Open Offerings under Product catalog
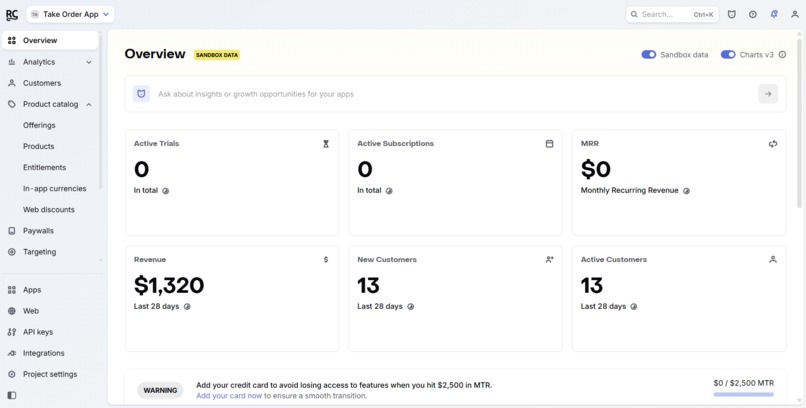The height and width of the screenshot is (408, 806). 39,125
